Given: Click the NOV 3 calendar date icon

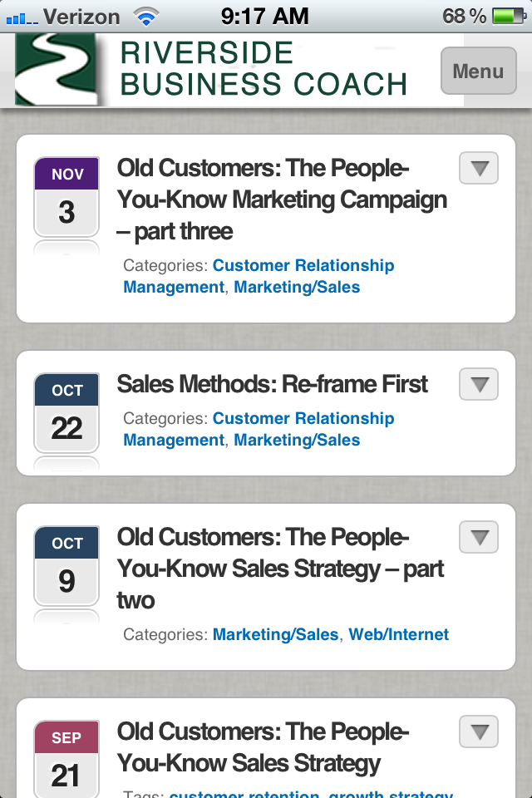Looking at the screenshot, I should click(x=66, y=197).
